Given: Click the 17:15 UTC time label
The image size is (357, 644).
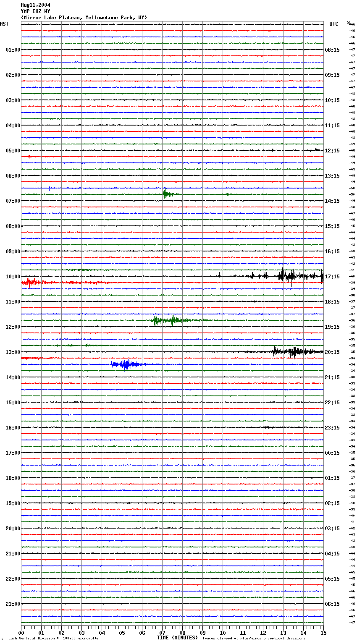Looking at the screenshot, I should click(332, 277).
